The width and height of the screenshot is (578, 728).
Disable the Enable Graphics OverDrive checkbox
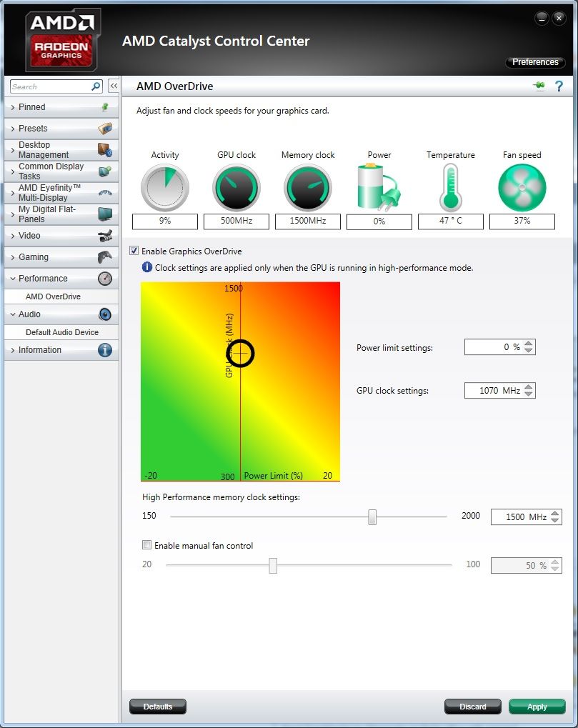[x=134, y=251]
